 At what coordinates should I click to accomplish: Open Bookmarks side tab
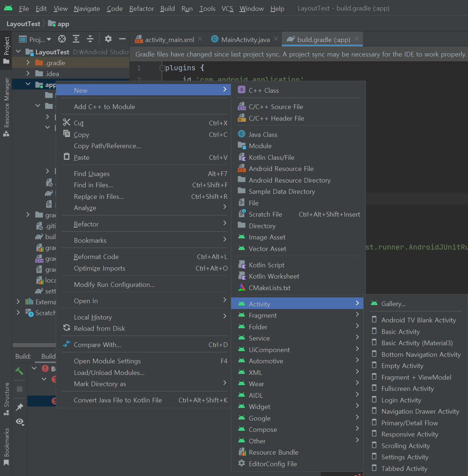[x=6, y=446]
